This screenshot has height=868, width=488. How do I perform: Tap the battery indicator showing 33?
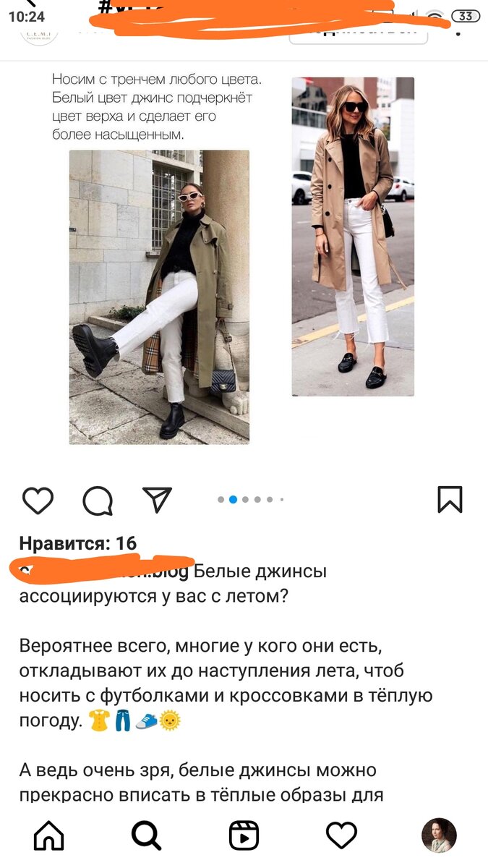pyautogui.click(x=466, y=16)
